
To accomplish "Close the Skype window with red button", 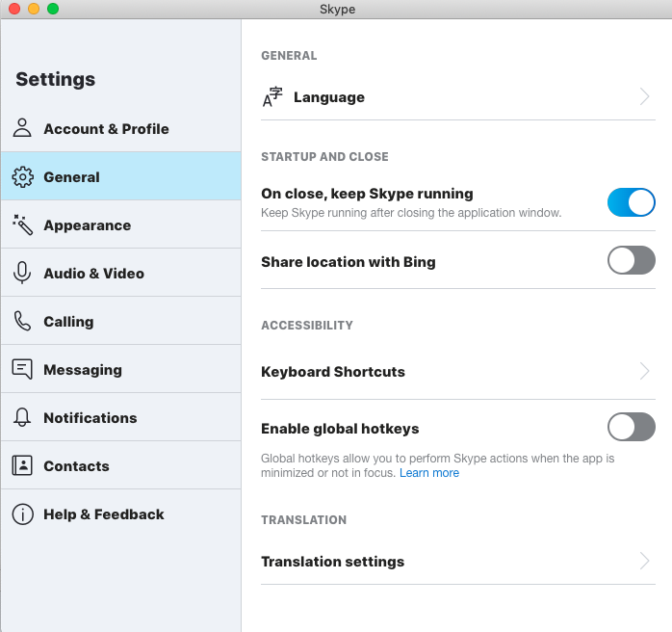I will [x=14, y=9].
